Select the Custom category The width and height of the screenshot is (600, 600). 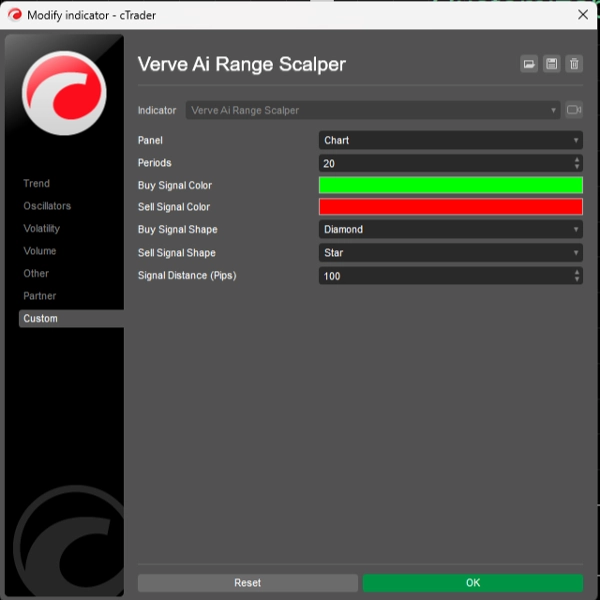click(x=71, y=318)
